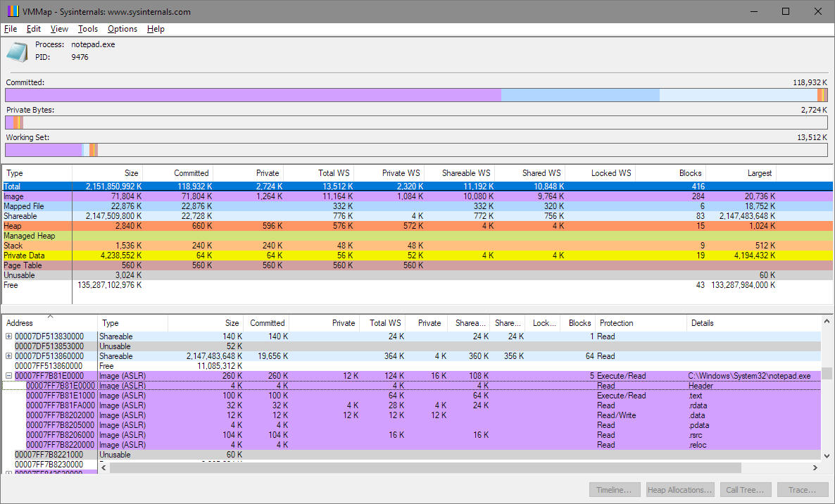Viewport: 835px width, 504px height.
Task: Select the Managed Heap memory type row
Action: [417, 236]
